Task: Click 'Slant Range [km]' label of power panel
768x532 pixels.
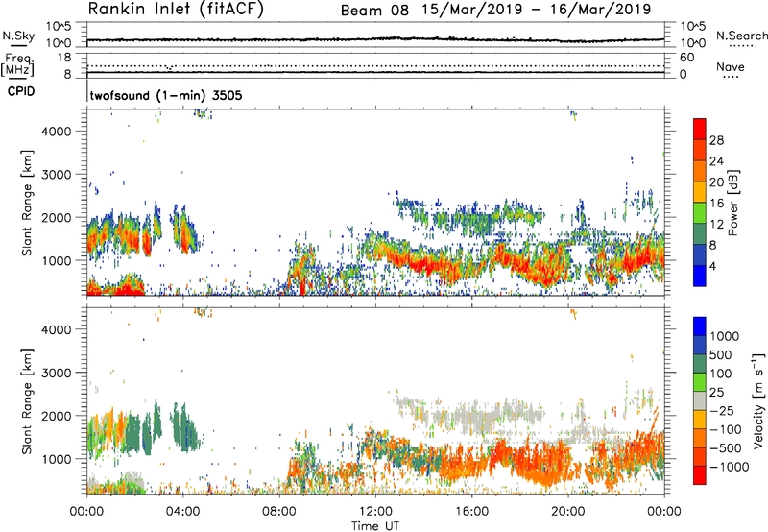Action: [27, 203]
